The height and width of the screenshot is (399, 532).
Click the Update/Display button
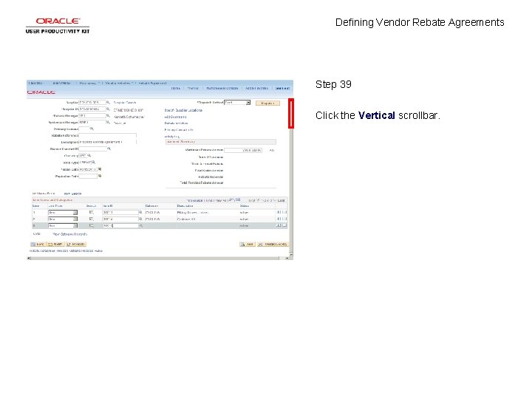273,245
